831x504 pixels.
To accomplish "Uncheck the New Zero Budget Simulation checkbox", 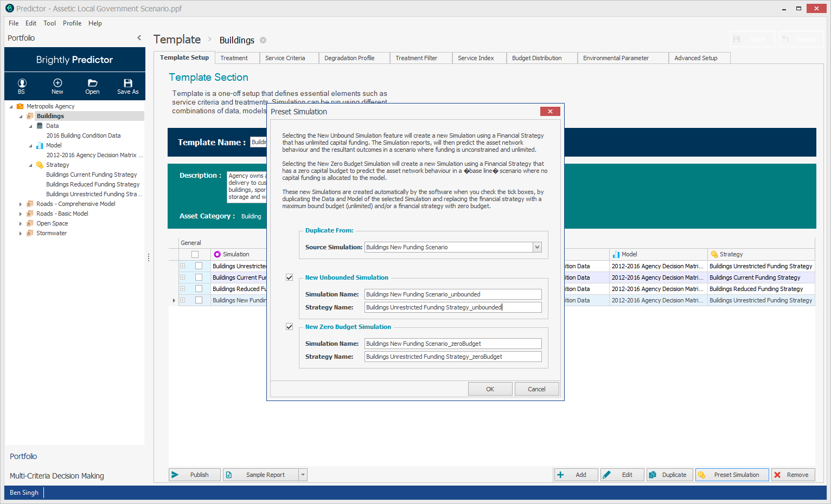I will click(x=290, y=327).
